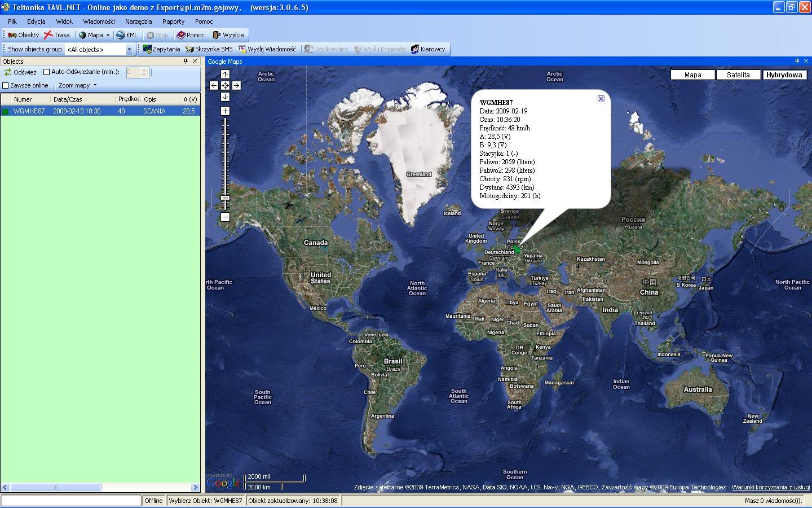Zoom in with map plus button
The width and height of the screenshot is (812, 508).
tap(225, 111)
